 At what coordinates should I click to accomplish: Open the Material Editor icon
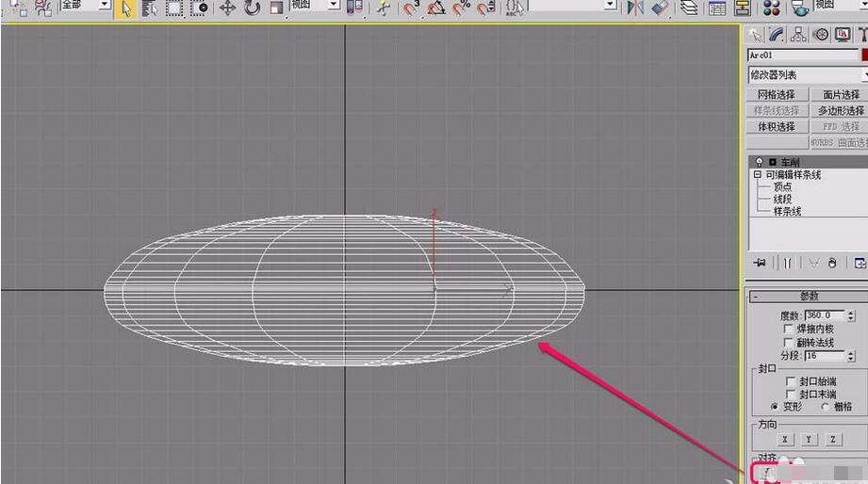coord(771,8)
